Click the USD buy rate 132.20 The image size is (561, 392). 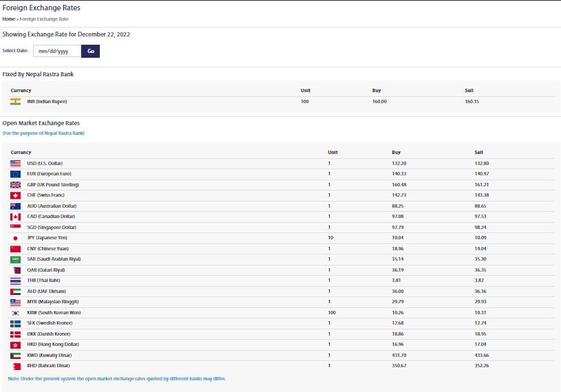tap(399, 163)
